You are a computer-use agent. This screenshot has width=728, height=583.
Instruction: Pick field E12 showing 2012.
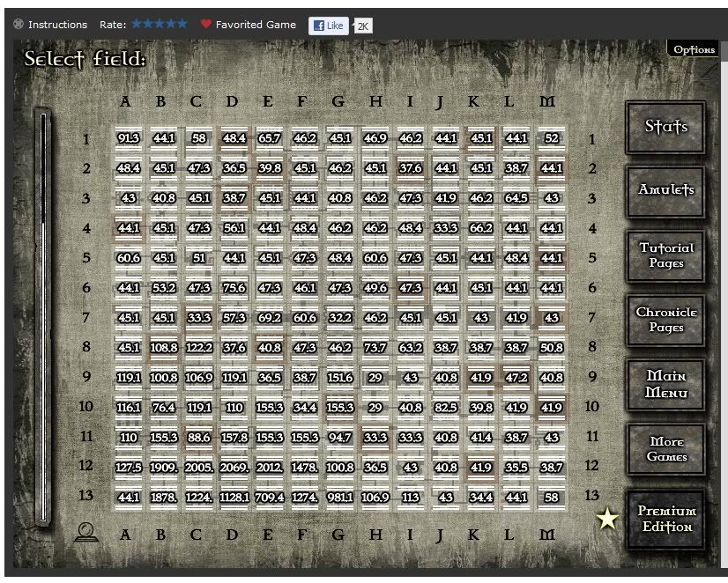(270, 468)
